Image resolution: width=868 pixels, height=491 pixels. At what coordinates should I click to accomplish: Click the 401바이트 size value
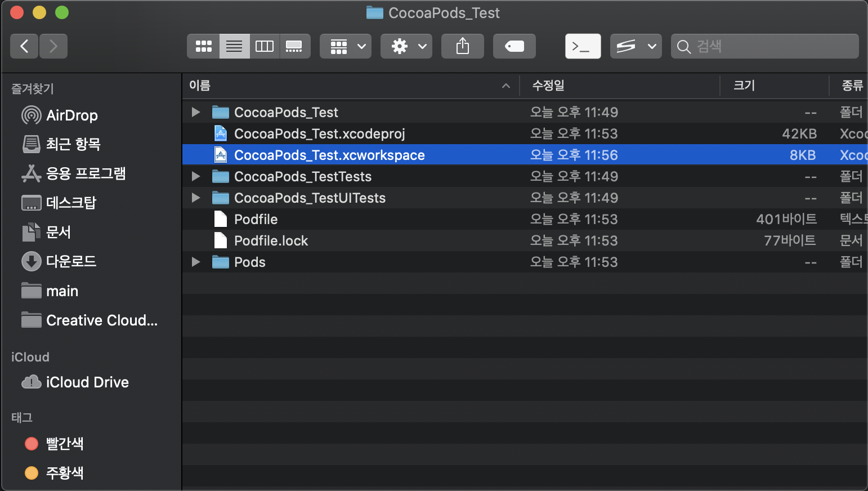(x=786, y=219)
